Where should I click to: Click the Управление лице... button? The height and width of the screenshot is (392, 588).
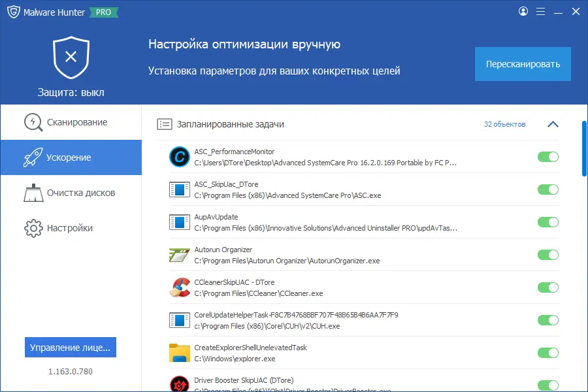71,348
